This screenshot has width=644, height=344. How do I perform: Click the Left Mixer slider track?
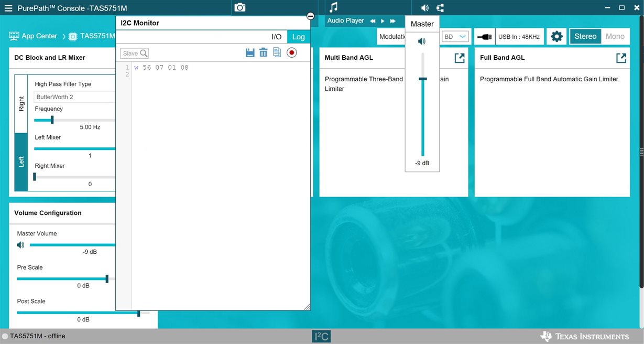[x=74, y=148]
